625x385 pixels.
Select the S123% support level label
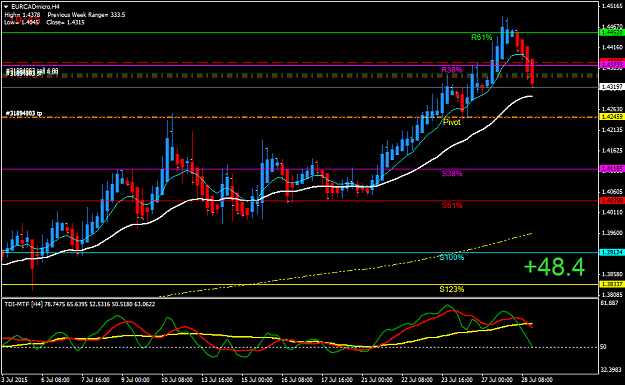pyautogui.click(x=452, y=289)
